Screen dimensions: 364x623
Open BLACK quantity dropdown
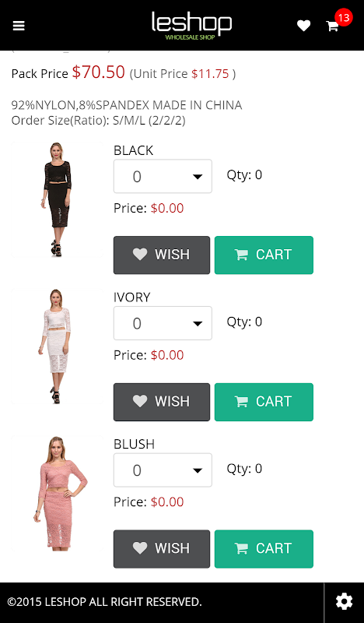coord(163,176)
